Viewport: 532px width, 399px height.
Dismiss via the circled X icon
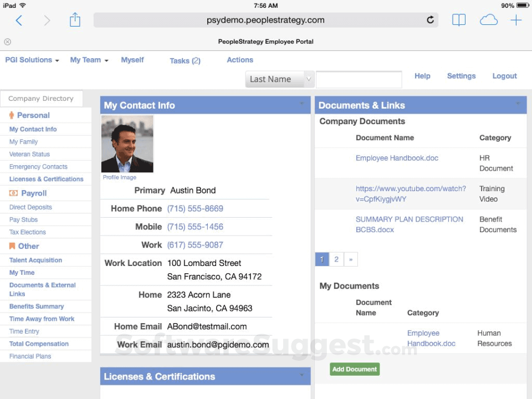(7, 42)
